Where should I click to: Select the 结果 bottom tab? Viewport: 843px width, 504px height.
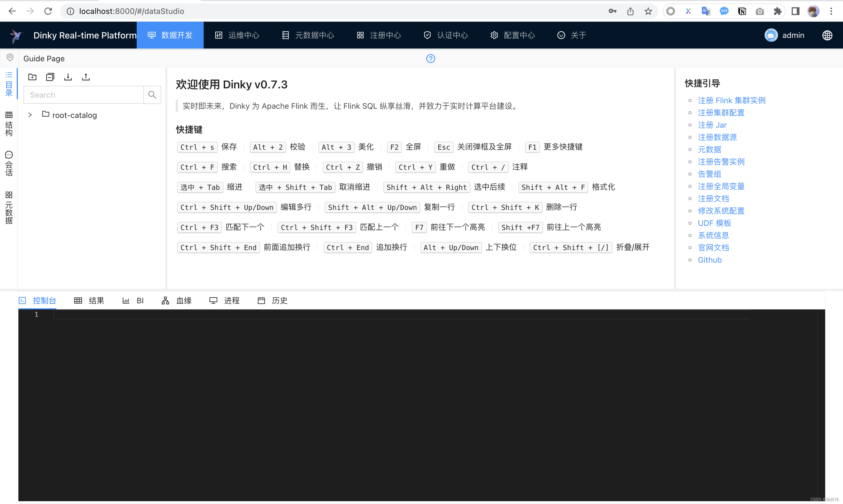89,301
